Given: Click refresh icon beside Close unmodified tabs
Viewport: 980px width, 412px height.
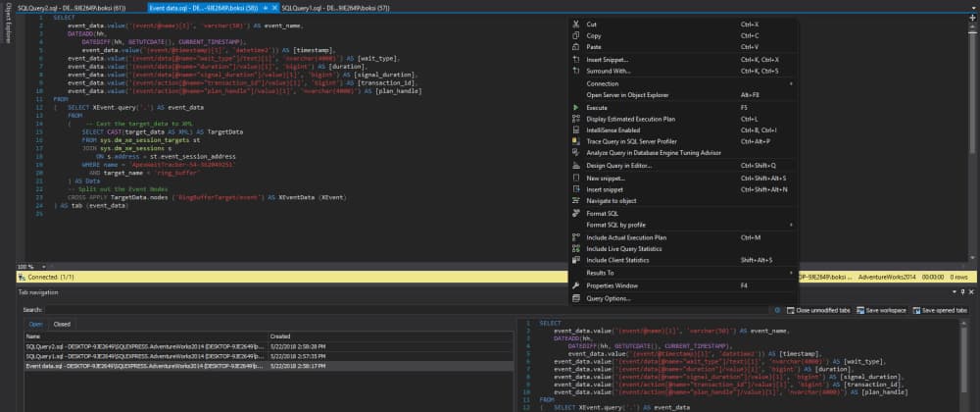Looking at the screenshot, I should (777, 310).
